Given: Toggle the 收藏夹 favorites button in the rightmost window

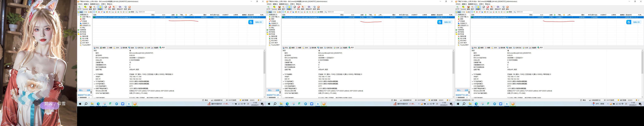Looking at the screenshot, I should click(x=478, y=8).
